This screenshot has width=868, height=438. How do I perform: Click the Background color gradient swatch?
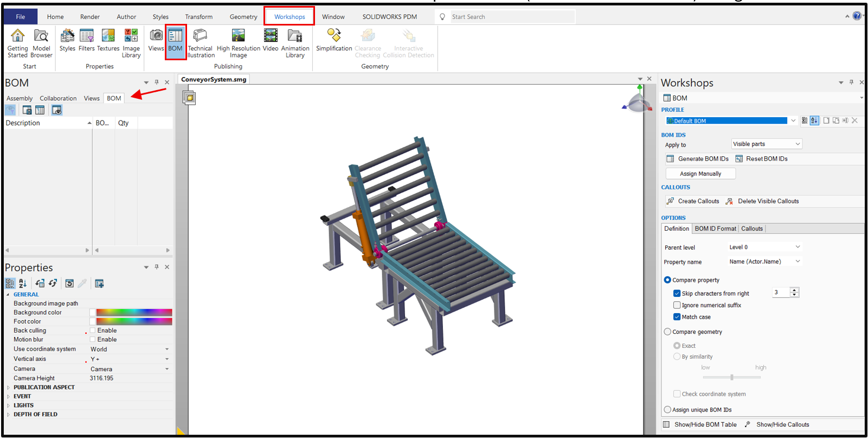pos(134,313)
